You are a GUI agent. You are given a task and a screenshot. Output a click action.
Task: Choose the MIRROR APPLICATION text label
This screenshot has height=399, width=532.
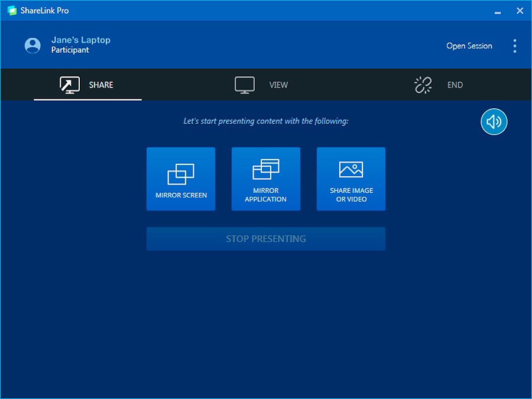coord(266,195)
